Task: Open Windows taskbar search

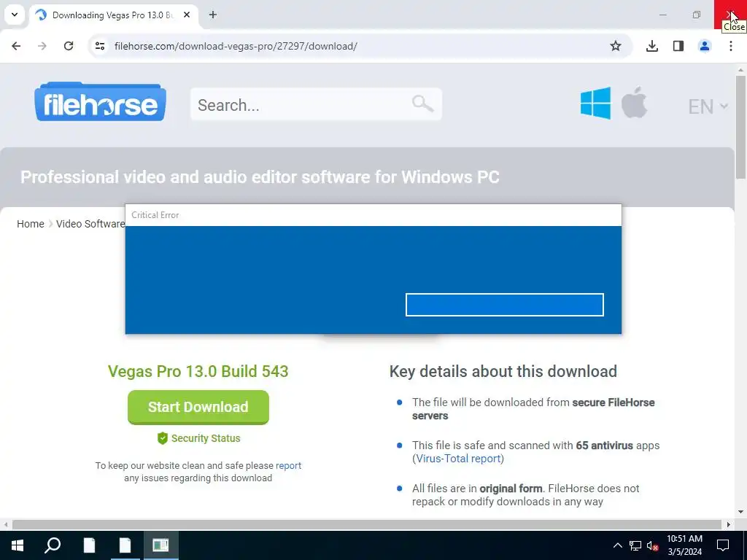Action: click(53, 545)
